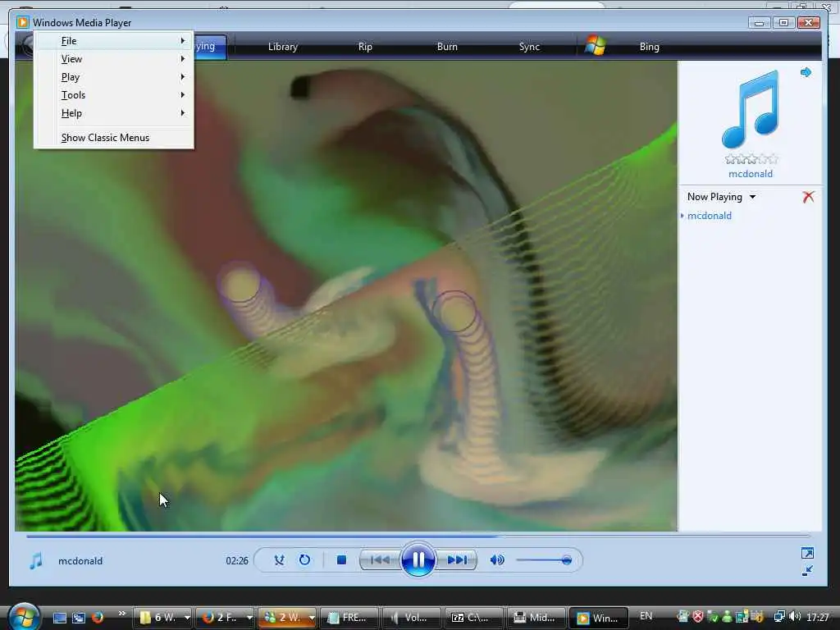The width and height of the screenshot is (840, 630).
Task: Skip to next track
Action: [x=456, y=560]
